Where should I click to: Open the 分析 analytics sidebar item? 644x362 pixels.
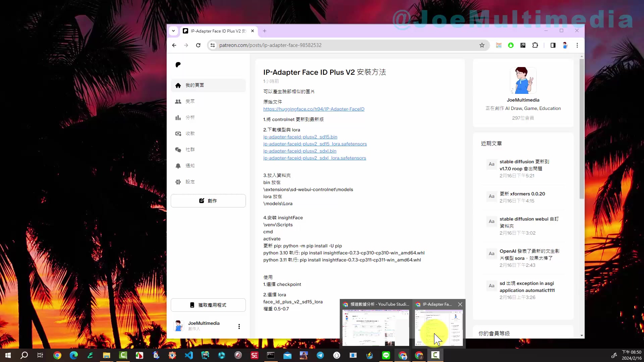[x=190, y=117]
